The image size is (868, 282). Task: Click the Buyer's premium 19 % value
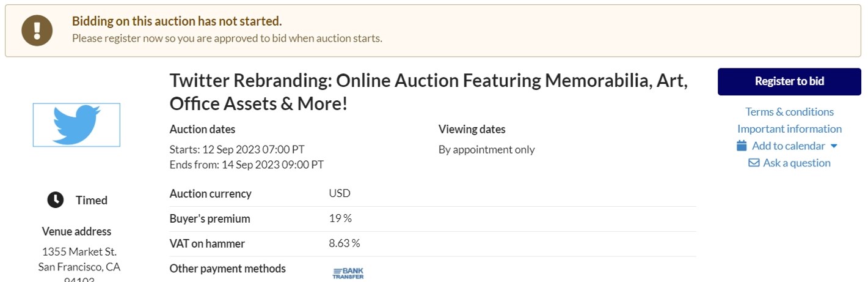point(340,218)
